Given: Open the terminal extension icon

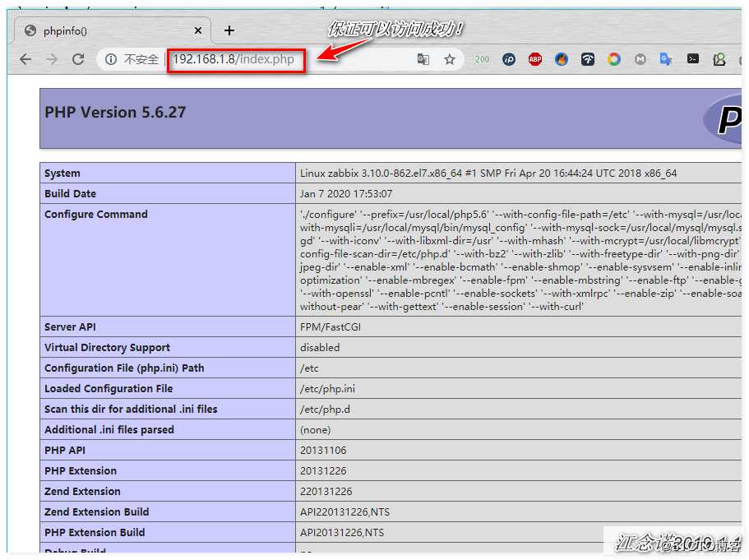Looking at the screenshot, I should click(692, 58).
